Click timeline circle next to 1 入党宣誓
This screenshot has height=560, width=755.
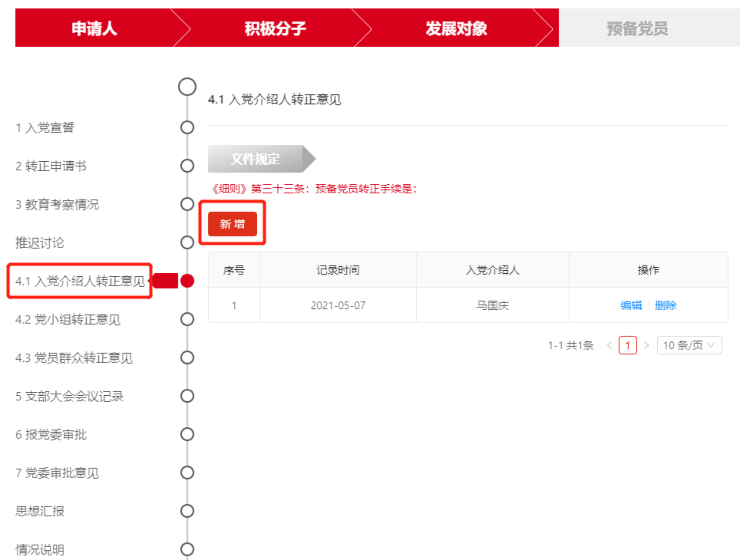187,128
